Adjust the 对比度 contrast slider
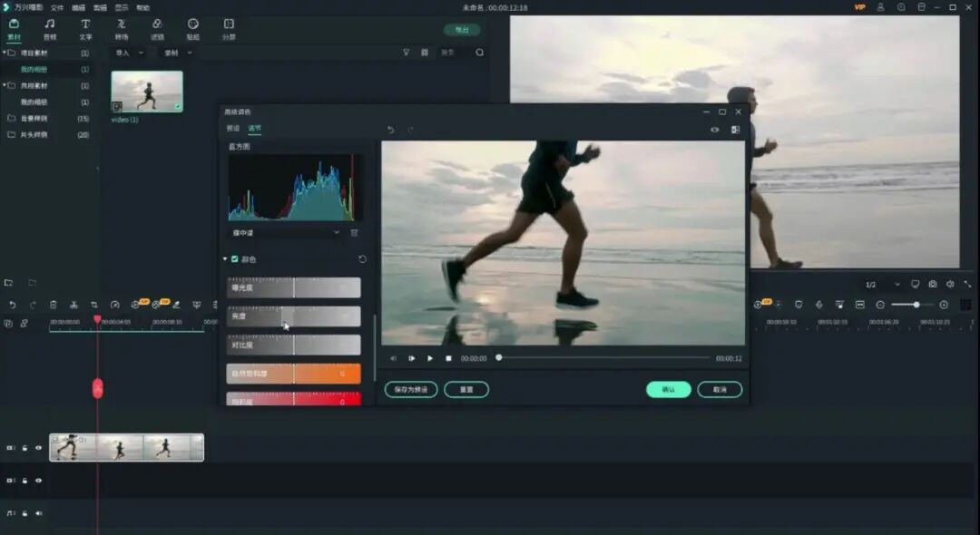 [294, 345]
